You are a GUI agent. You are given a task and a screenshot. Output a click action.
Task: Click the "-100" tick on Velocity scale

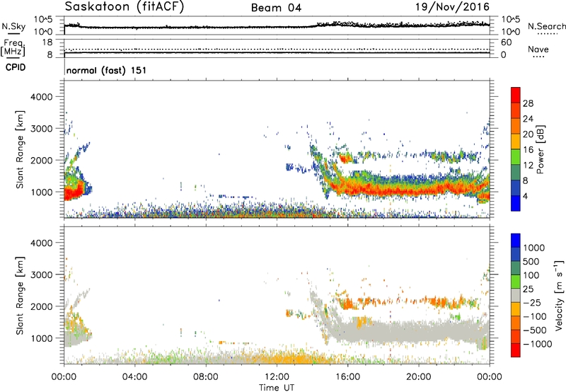(x=535, y=316)
